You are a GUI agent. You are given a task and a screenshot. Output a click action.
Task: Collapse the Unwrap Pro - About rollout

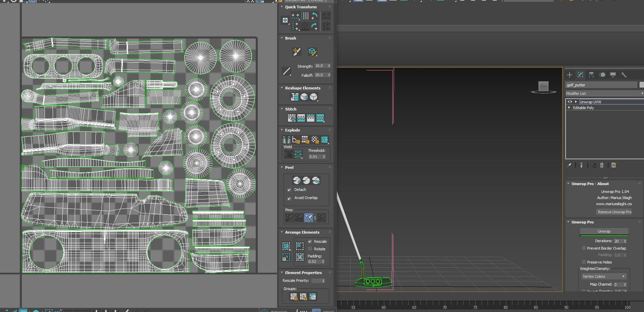pyautogui.click(x=568, y=184)
